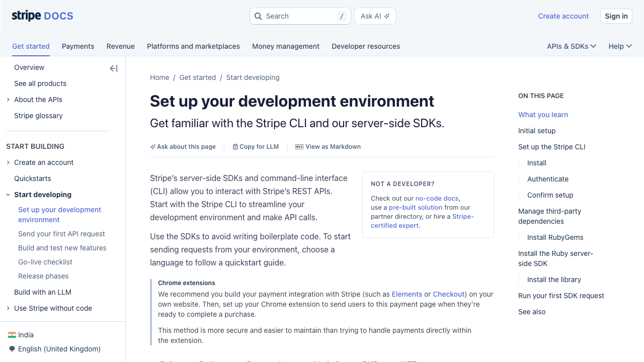Jump to Authenticate subsection

pos(548,179)
